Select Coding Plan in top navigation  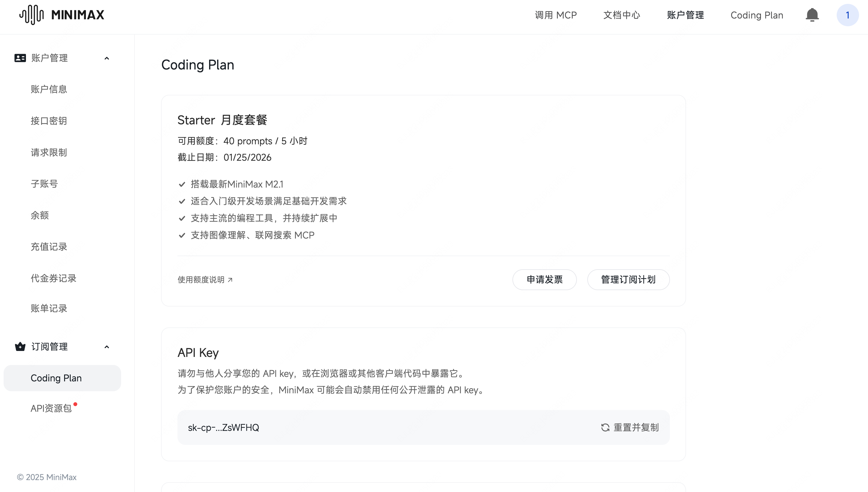click(756, 15)
